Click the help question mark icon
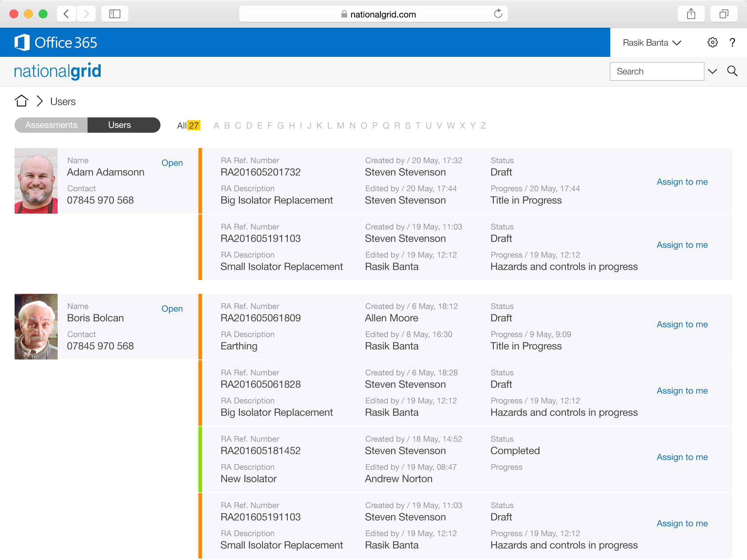This screenshot has height=560, width=747. coord(732,43)
